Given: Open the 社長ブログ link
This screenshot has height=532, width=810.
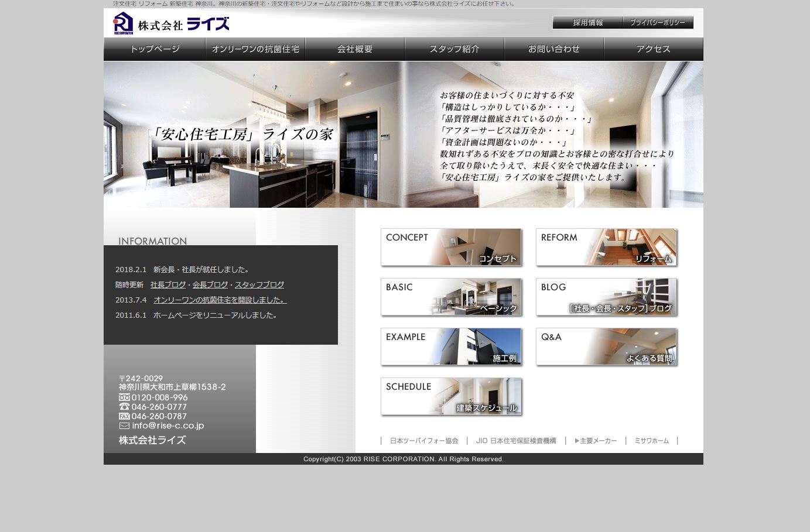Looking at the screenshot, I should pyautogui.click(x=168, y=284).
